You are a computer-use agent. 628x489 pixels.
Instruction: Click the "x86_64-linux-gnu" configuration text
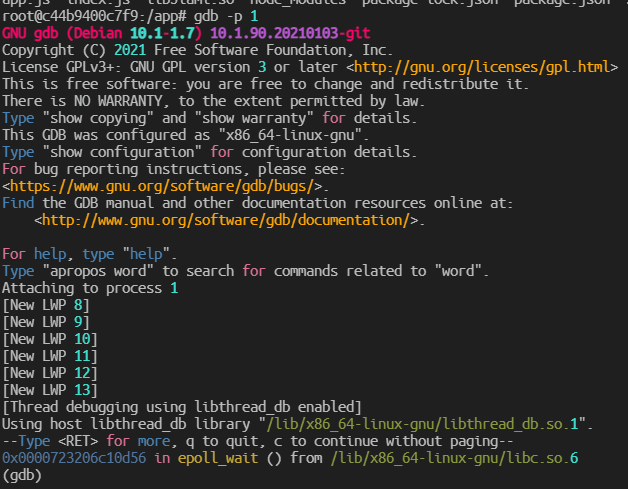pyautogui.click(x=290, y=135)
